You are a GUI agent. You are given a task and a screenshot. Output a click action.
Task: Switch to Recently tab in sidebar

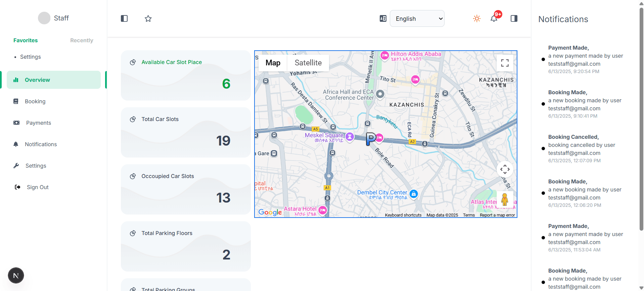82,40
